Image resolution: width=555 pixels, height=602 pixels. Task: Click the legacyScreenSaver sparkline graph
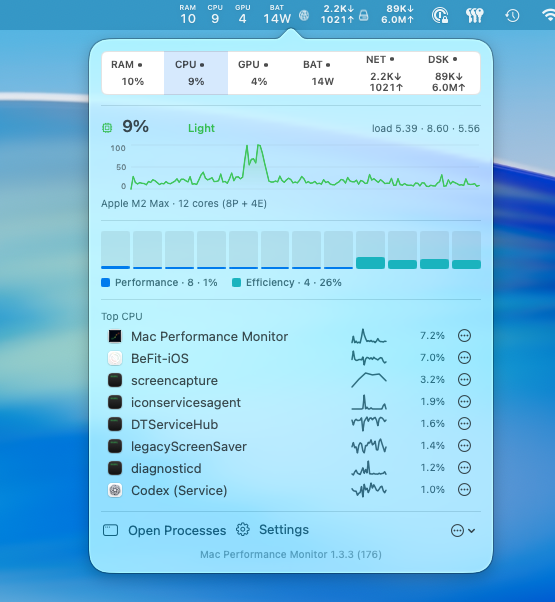369,446
